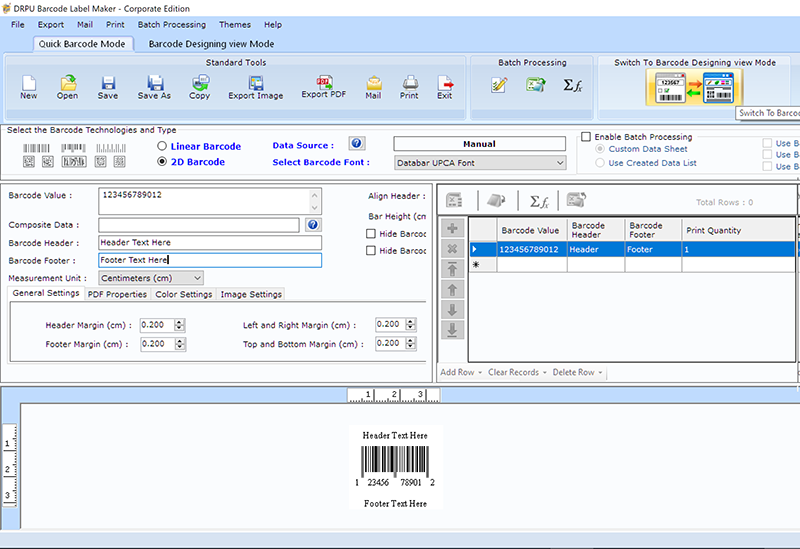The width and height of the screenshot is (800, 549).
Task: Switch to Barcode Designing view via large icon
Action: tap(694, 88)
